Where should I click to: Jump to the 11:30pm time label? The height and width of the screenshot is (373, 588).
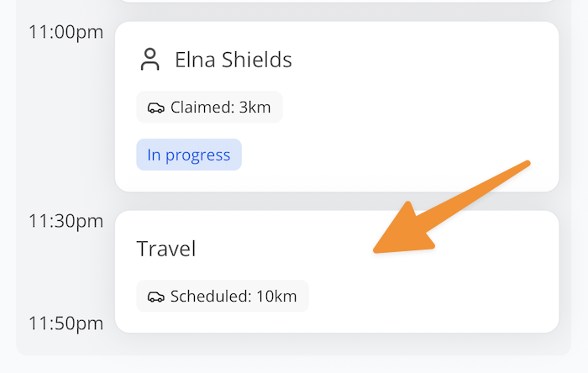coord(66,221)
